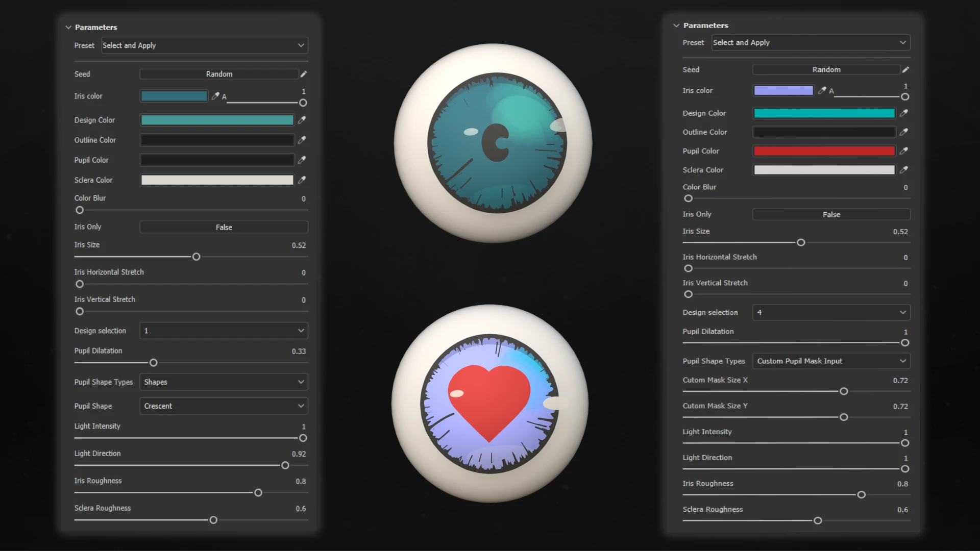
Task: Click the teal crescent-pupil eyeball preview
Action: pos(493,143)
